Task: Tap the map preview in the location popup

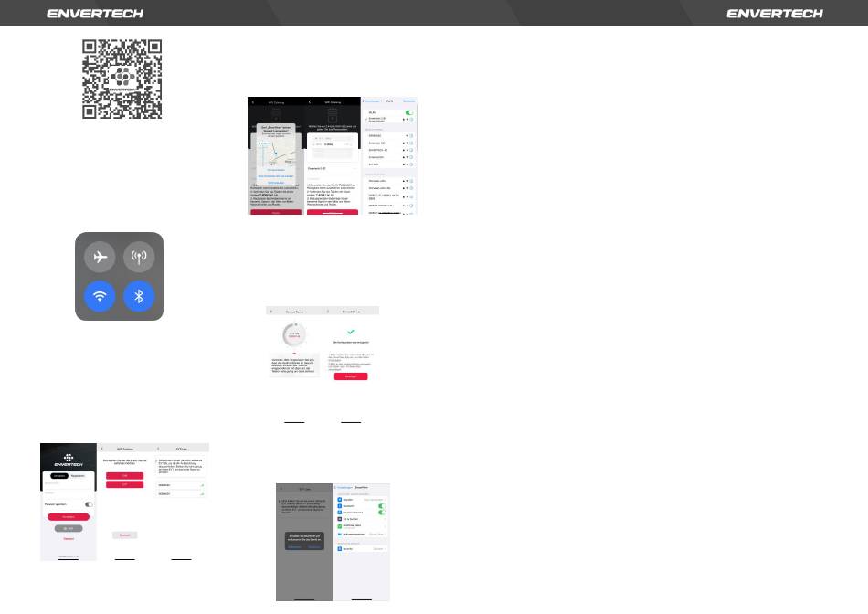Action: (x=276, y=153)
